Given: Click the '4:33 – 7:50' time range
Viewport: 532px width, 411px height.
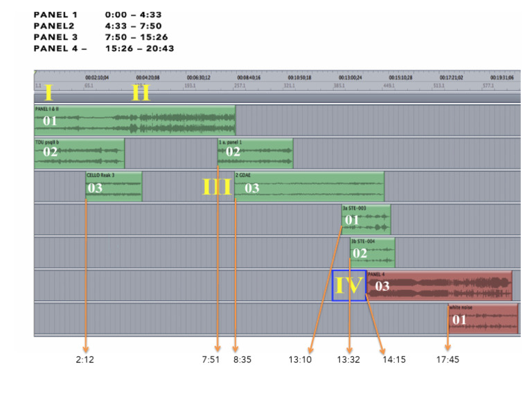Looking at the screenshot, I should (133, 26).
